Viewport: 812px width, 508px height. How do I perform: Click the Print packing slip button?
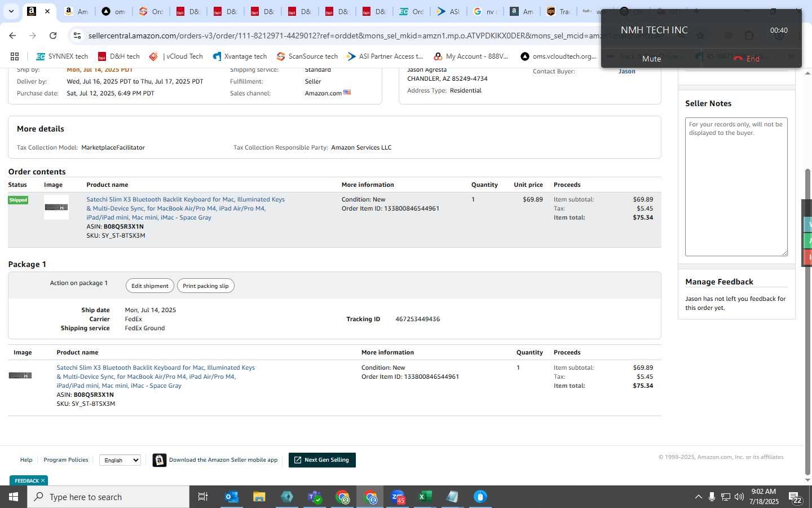206,286
